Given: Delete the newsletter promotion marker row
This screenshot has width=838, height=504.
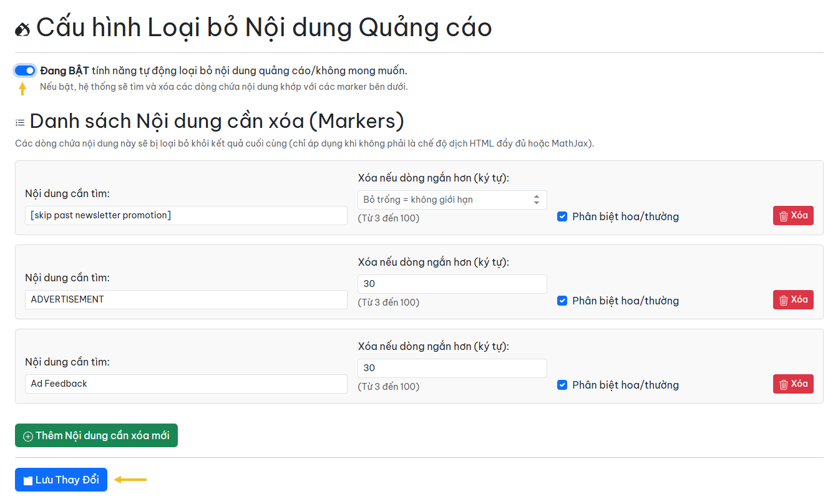Looking at the screenshot, I should (x=793, y=216).
